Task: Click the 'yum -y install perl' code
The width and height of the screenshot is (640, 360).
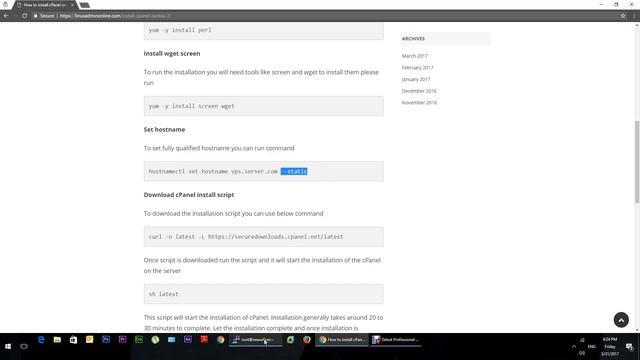Action: point(180,30)
